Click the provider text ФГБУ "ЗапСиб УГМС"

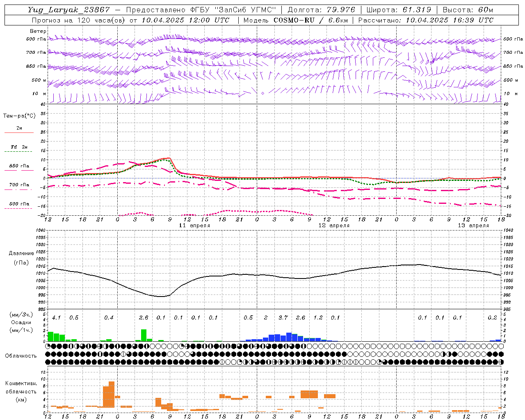click(233, 10)
